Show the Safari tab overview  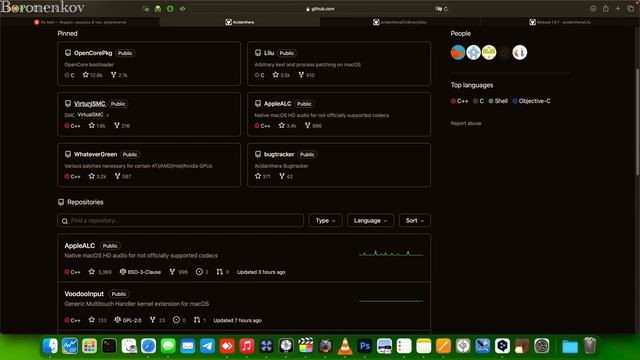click(631, 9)
